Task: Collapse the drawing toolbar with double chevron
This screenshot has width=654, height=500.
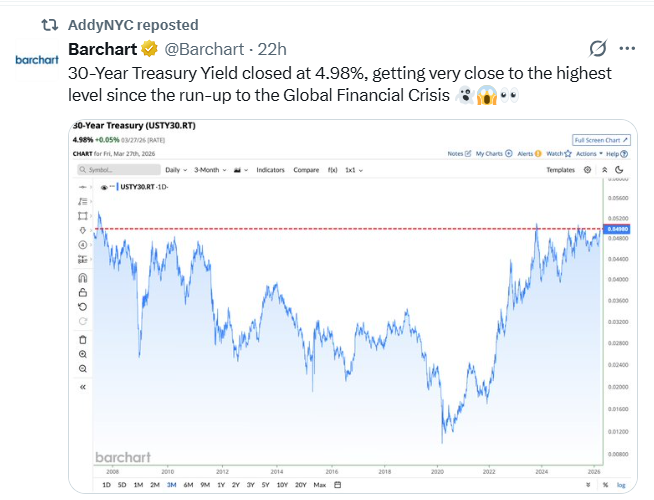Action: (83, 386)
